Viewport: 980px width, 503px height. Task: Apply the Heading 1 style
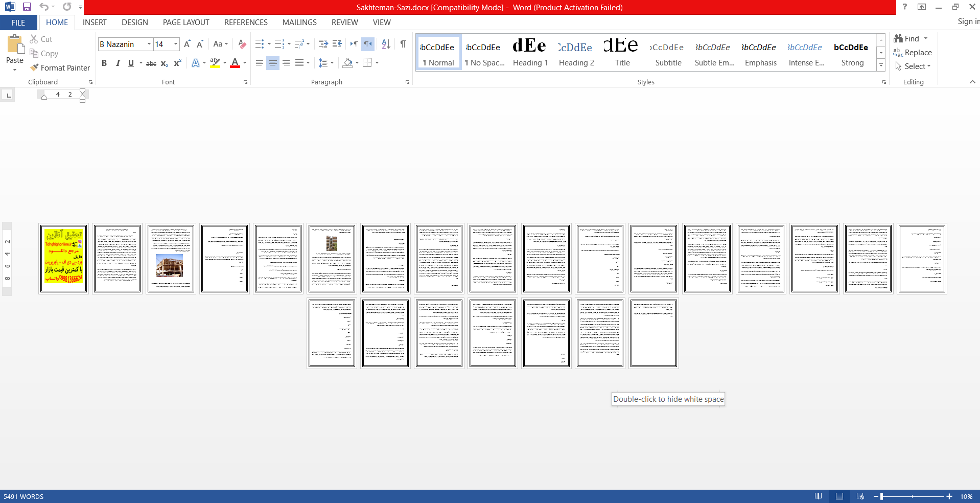pyautogui.click(x=530, y=53)
